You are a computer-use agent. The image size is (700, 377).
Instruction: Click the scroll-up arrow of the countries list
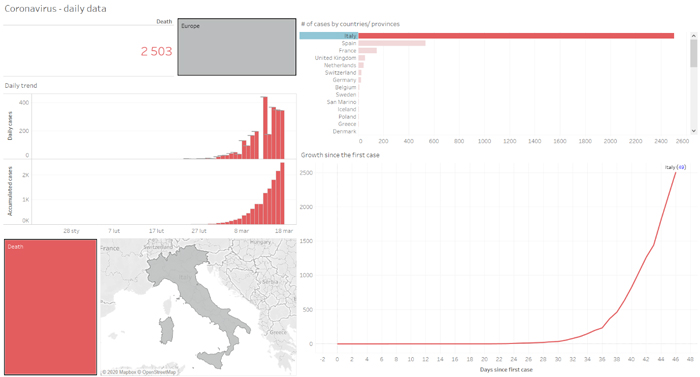pyautogui.click(x=693, y=36)
